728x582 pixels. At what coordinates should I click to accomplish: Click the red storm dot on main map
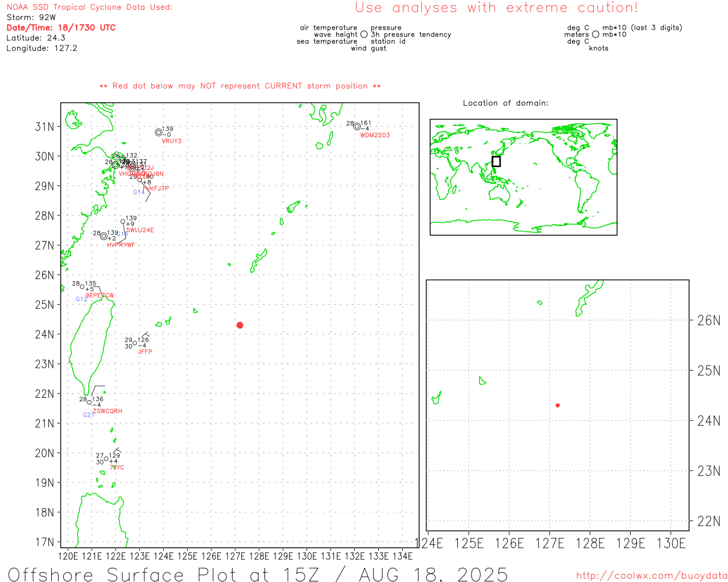pyautogui.click(x=240, y=325)
